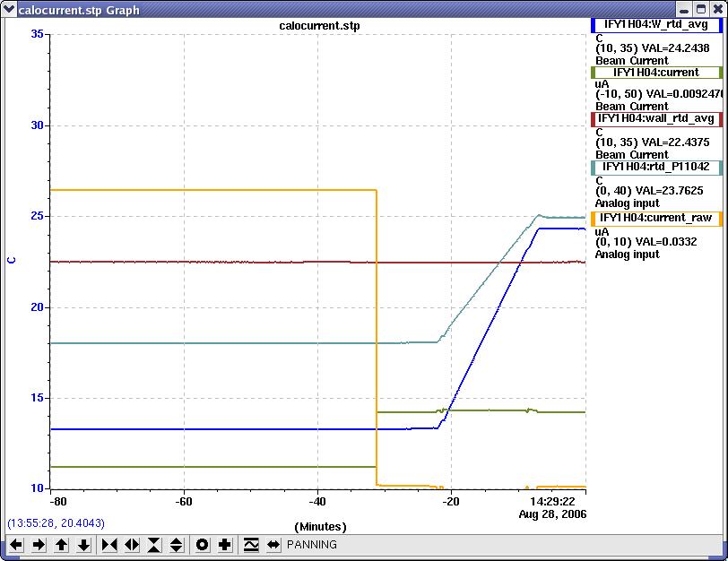
Task: Toggle the pan/scroll double-arrow mode icon
Action: [273, 544]
